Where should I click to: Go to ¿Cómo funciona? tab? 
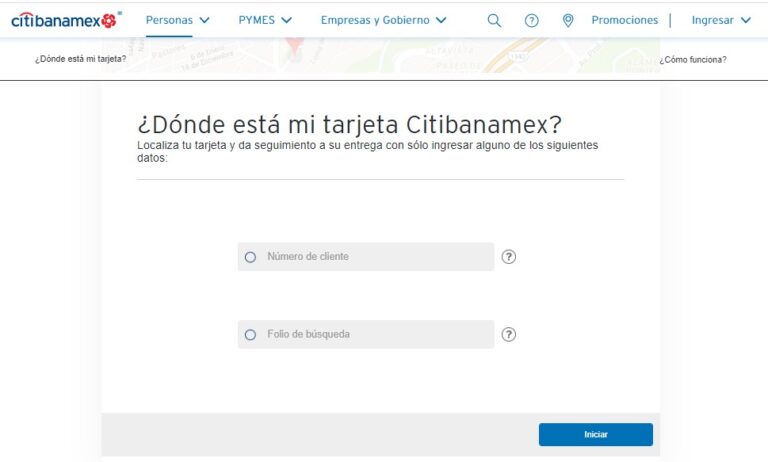pos(693,60)
